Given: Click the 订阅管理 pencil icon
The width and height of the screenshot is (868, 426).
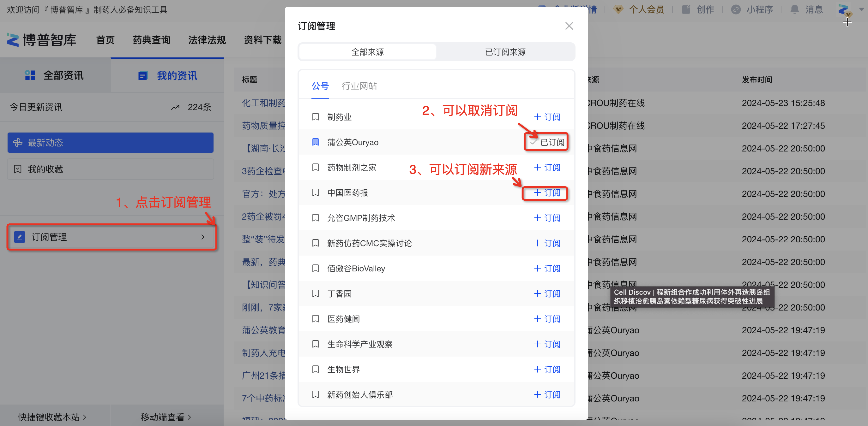Looking at the screenshot, I should tap(20, 237).
